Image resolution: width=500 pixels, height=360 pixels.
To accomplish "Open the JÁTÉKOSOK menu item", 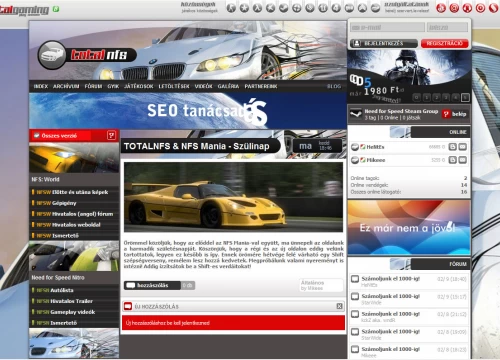I will tap(138, 86).
